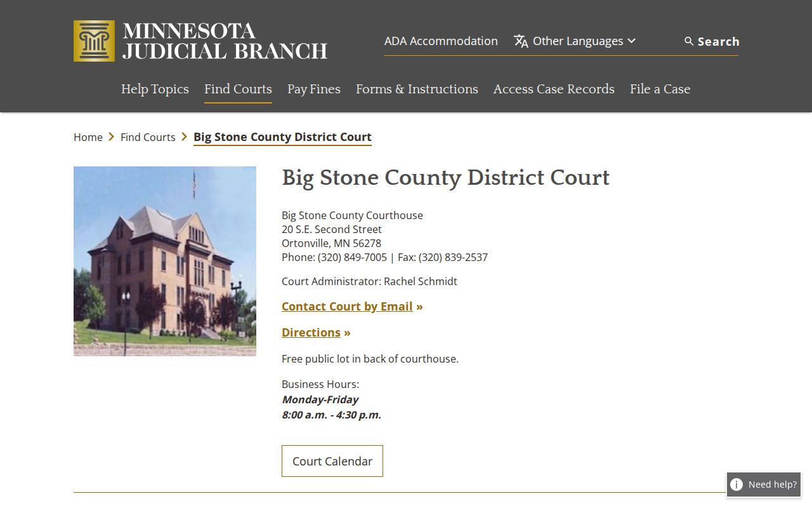Open the Court Calendar button
This screenshot has width=812, height=508.
[x=332, y=461]
